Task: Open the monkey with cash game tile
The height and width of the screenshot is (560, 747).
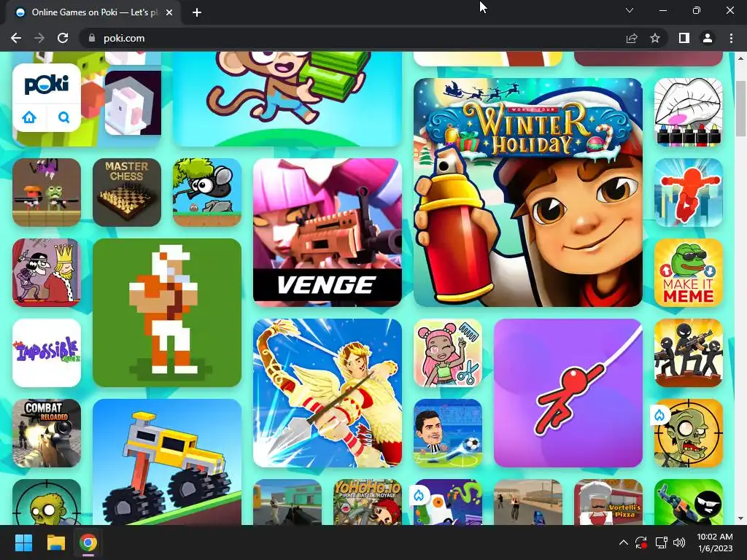Action: point(287,99)
